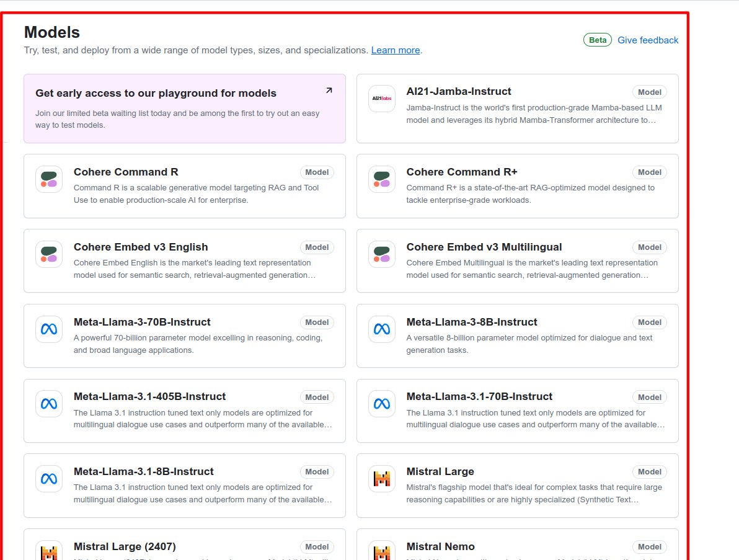Click 'Mistral's flagship model' description text

(x=534, y=494)
